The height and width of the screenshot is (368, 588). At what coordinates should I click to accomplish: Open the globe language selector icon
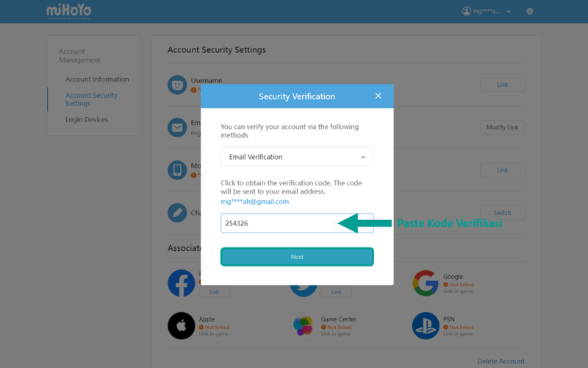[529, 11]
